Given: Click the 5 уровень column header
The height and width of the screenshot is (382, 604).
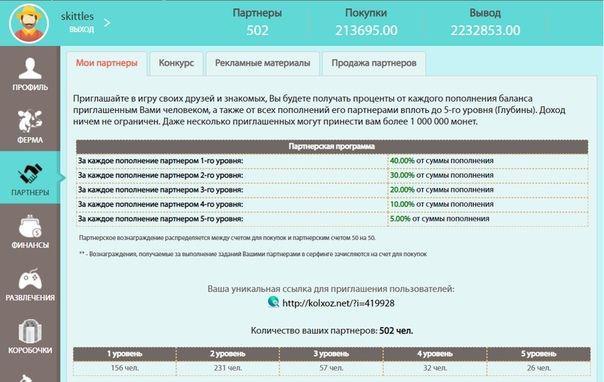Looking at the screenshot, I should pos(538,354).
